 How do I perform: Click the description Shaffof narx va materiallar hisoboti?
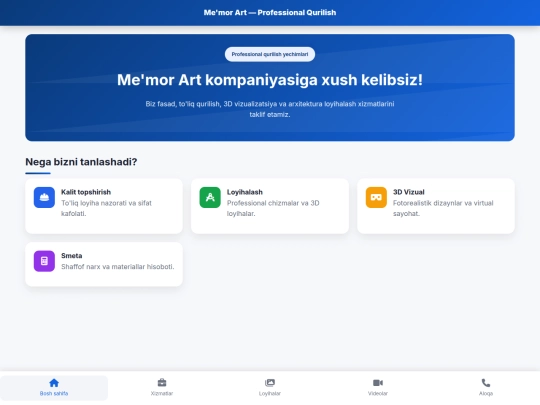(118, 267)
